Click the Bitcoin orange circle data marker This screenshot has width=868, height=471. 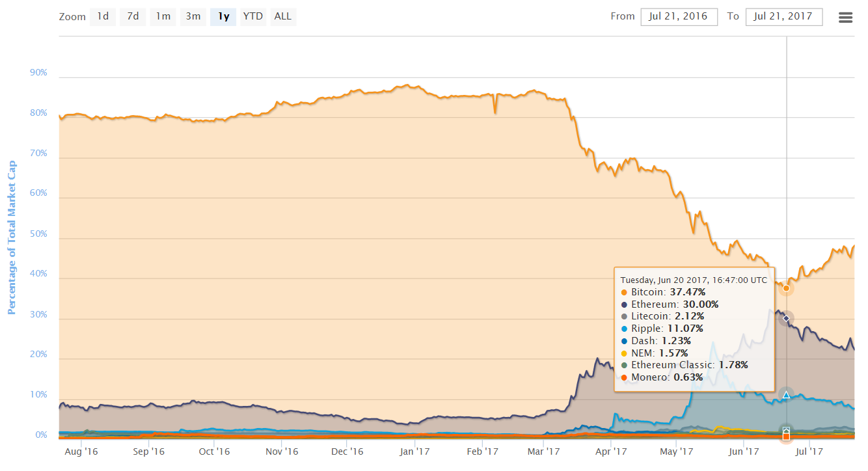point(786,288)
